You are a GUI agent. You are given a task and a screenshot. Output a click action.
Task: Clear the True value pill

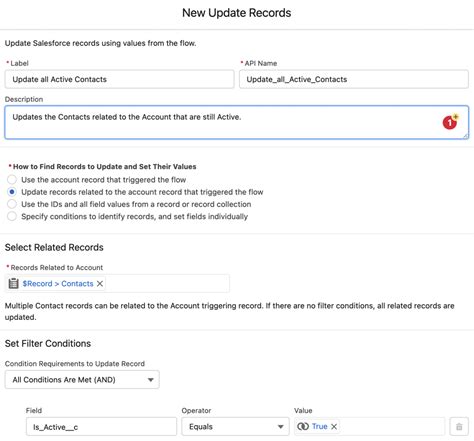(x=334, y=426)
